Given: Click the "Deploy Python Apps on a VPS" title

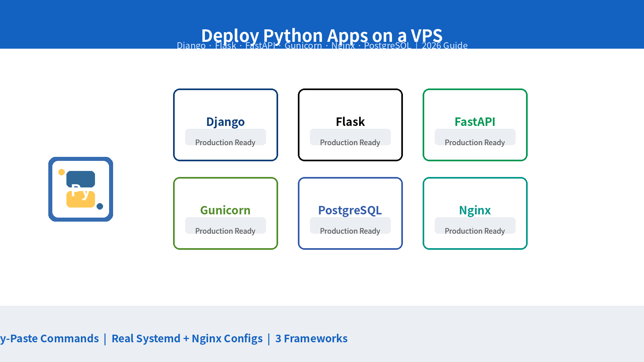Looking at the screenshot, I should tap(322, 35).
